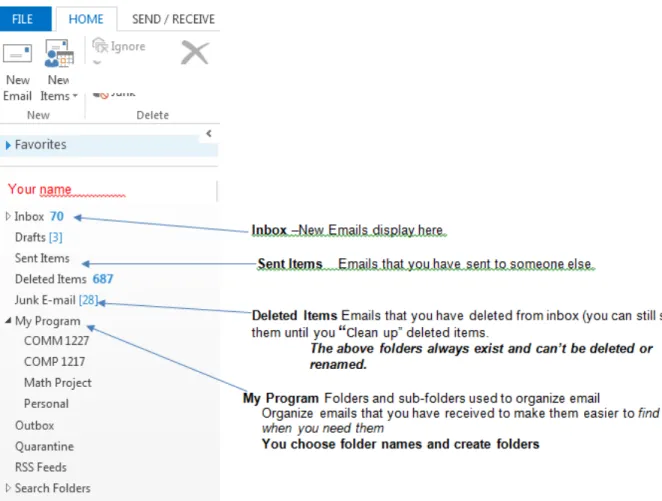Click the Ignore conversation button
The width and height of the screenshot is (662, 501).
[119, 46]
